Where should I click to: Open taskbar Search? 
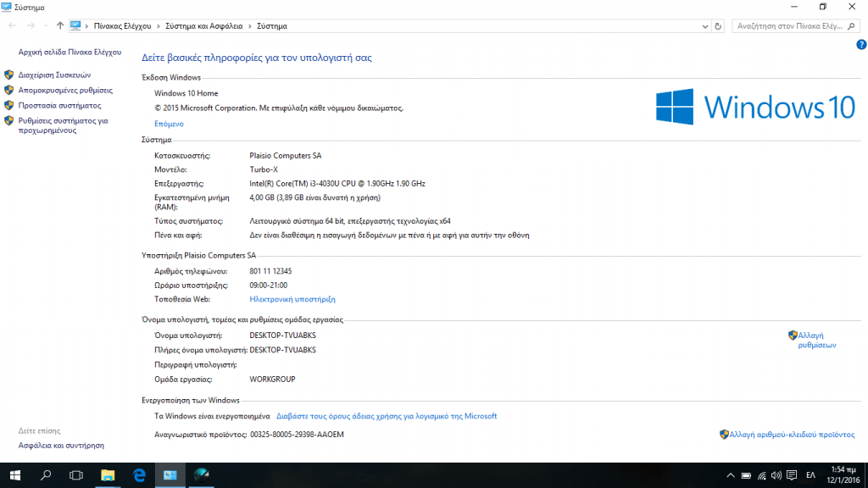point(46,475)
